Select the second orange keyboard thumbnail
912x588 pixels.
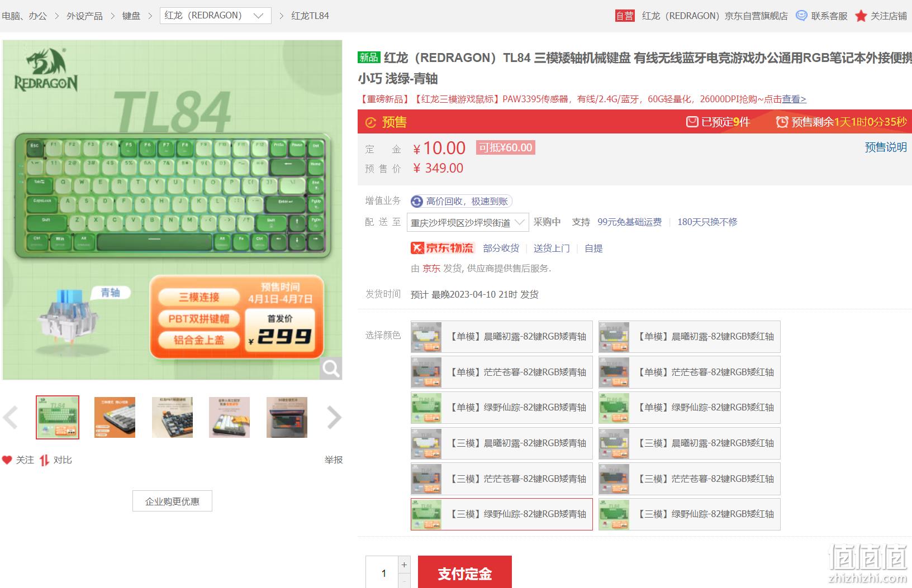[x=115, y=417]
